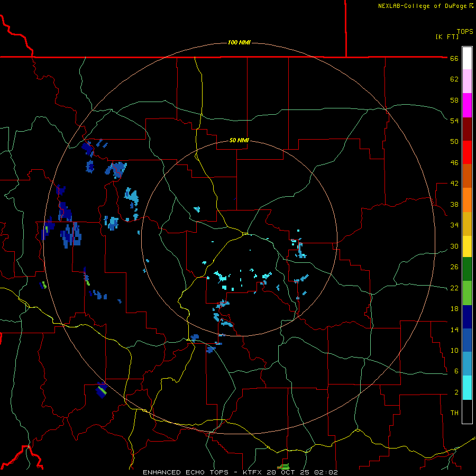Click the dark red 50 kft swatch

[467, 129]
